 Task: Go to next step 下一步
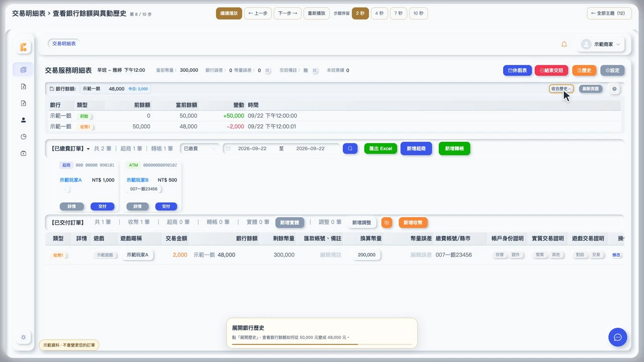[287, 14]
